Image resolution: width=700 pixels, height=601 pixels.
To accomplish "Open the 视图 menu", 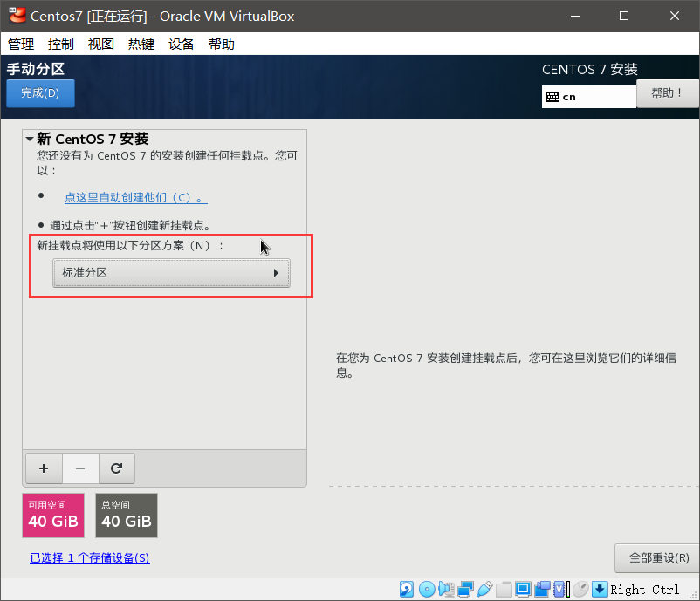I will 101,44.
